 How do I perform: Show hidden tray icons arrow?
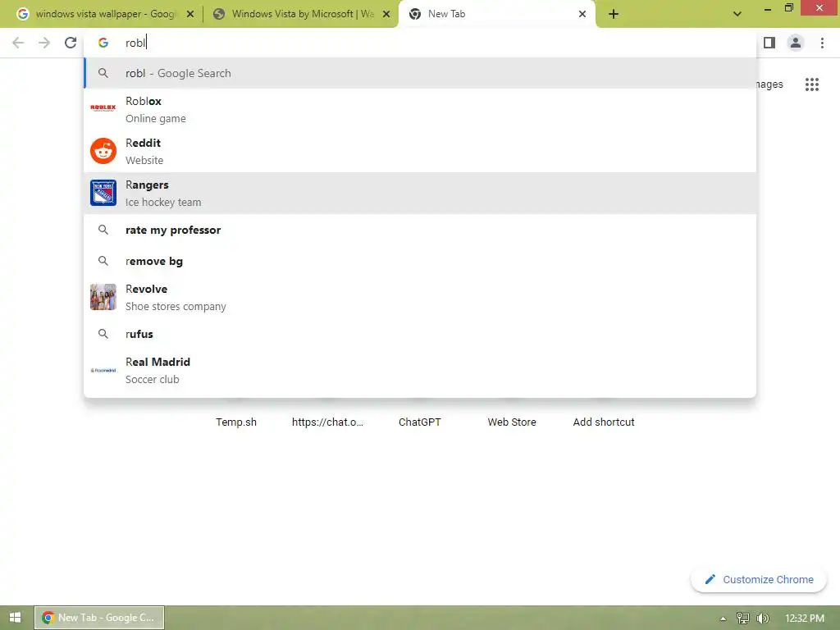coord(724,619)
